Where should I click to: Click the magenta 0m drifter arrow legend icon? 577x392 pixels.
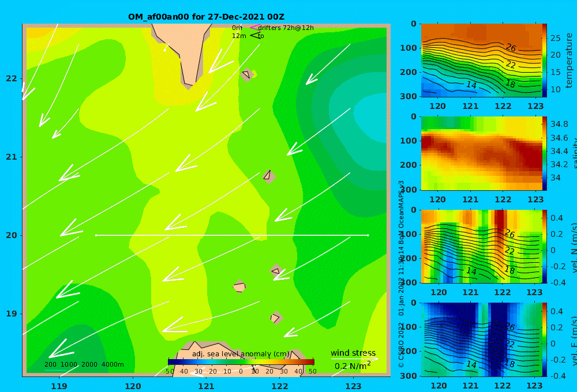coord(255,28)
